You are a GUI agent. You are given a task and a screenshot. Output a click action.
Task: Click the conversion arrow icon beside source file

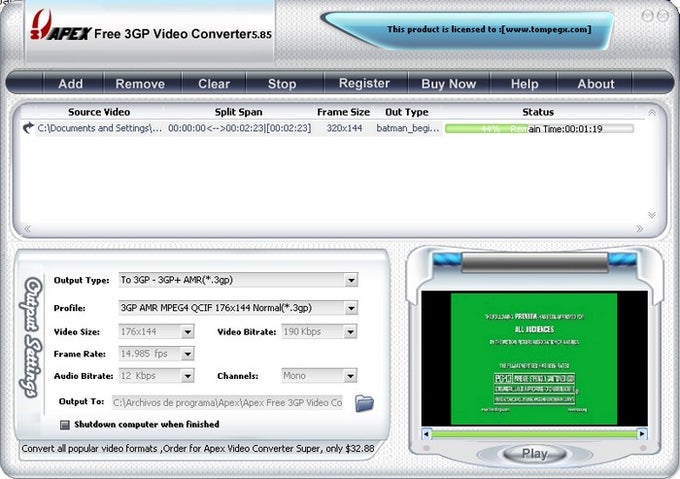point(28,128)
